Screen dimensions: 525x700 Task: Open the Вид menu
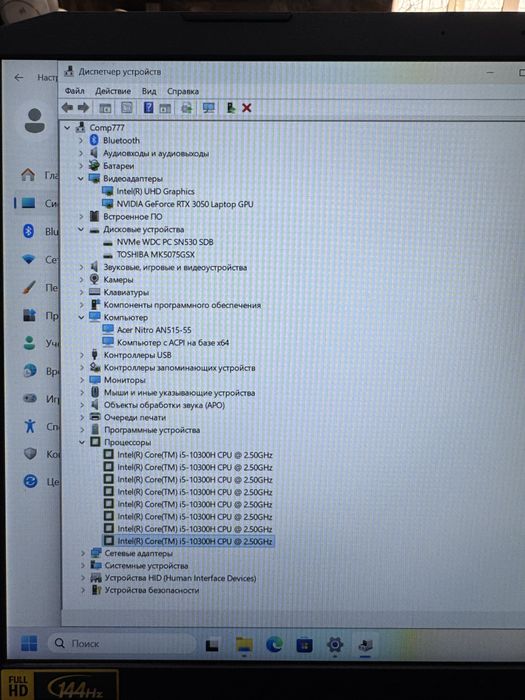coord(149,91)
